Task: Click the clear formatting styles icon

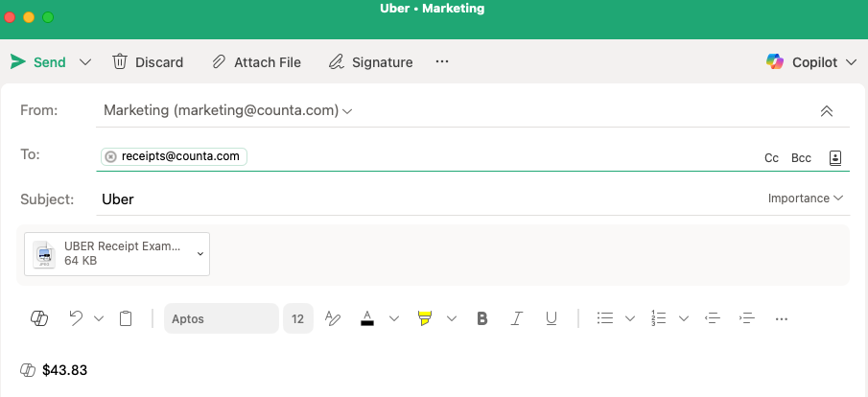Action: [x=333, y=318]
